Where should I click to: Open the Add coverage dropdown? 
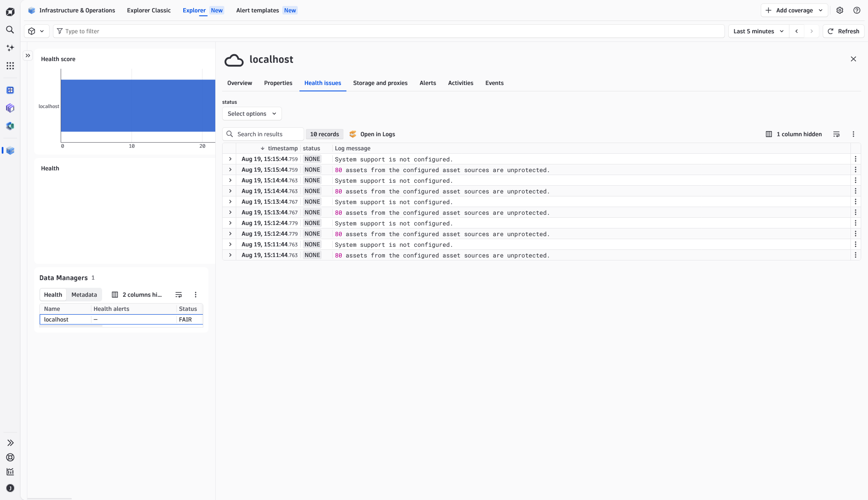(x=794, y=10)
